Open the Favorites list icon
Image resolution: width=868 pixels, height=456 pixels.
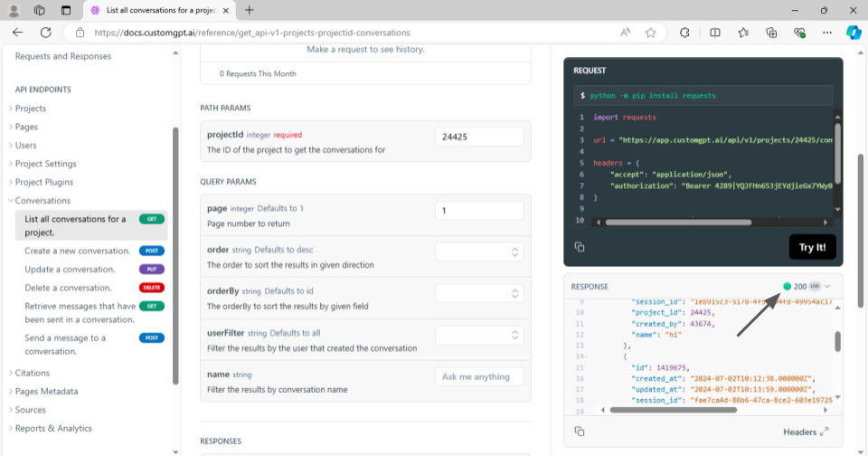pyautogui.click(x=743, y=33)
